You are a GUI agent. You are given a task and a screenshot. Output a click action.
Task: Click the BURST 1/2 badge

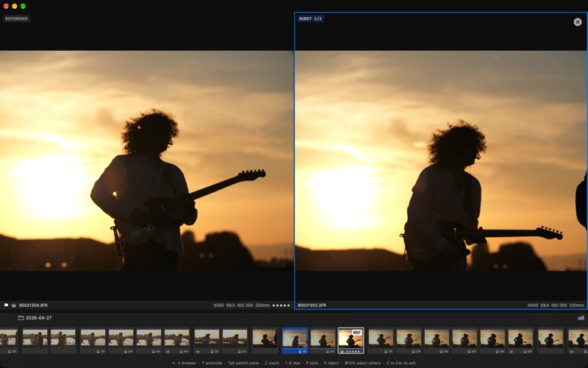pyautogui.click(x=310, y=18)
